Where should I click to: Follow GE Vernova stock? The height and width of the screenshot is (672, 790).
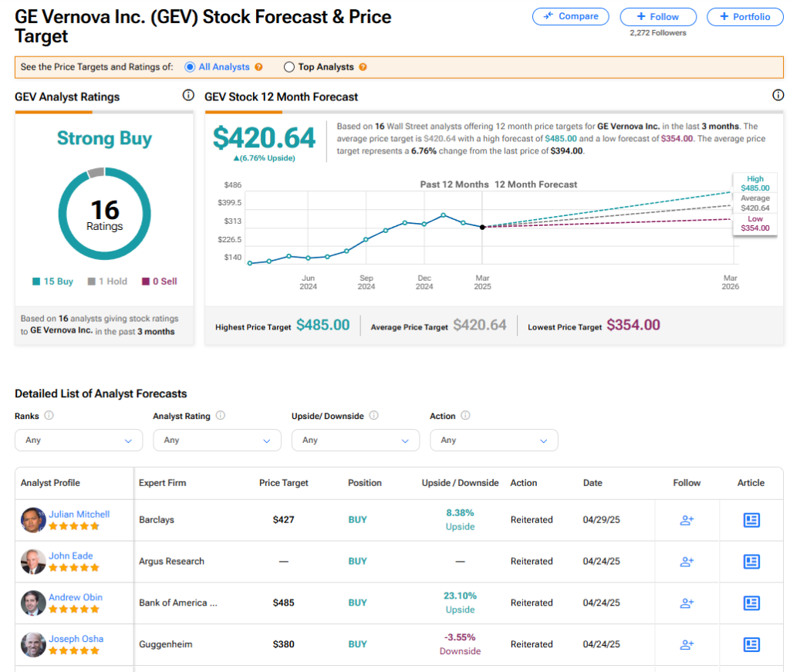pos(658,17)
